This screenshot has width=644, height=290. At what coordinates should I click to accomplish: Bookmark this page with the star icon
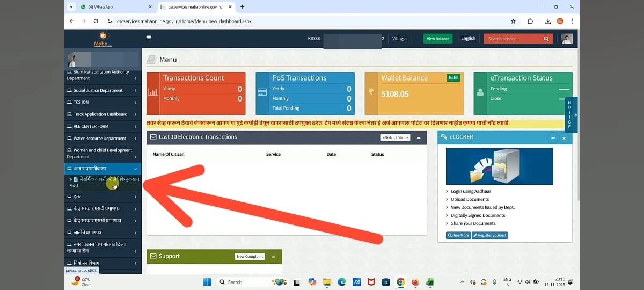click(513, 21)
